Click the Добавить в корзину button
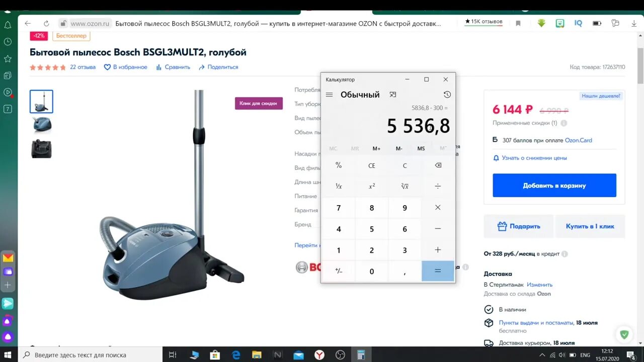 [x=554, y=185]
